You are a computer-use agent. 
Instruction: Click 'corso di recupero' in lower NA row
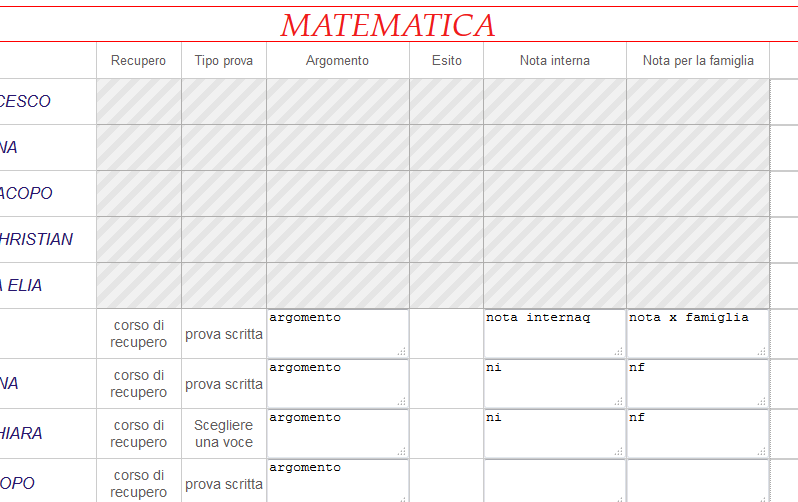[x=138, y=384]
